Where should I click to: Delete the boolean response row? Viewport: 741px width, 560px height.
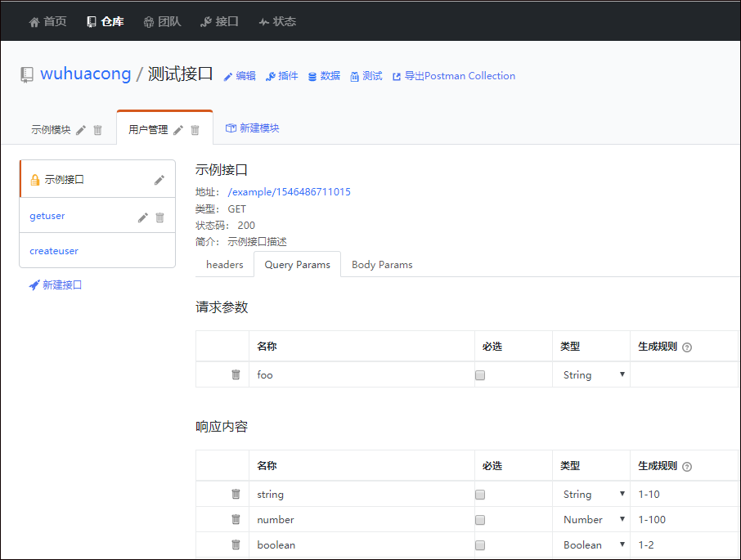tap(236, 544)
